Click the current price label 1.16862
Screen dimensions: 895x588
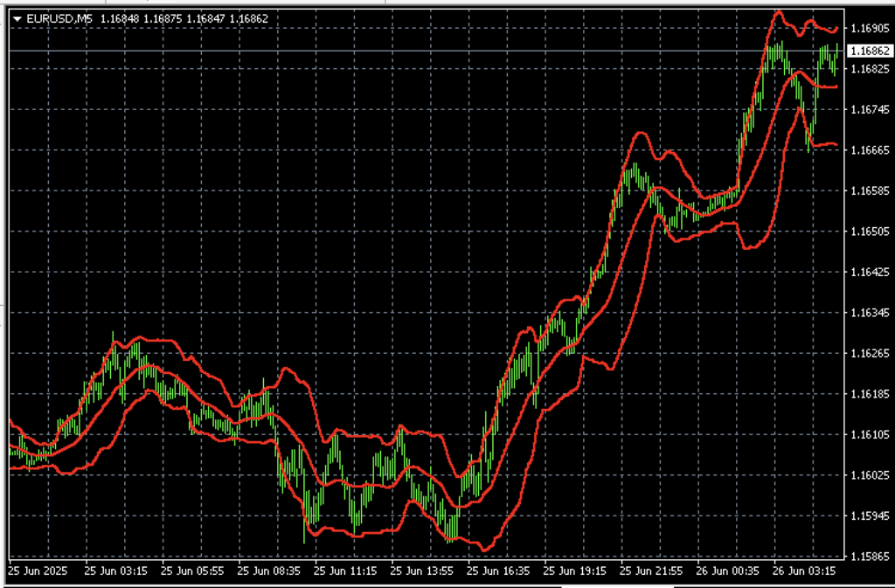869,52
